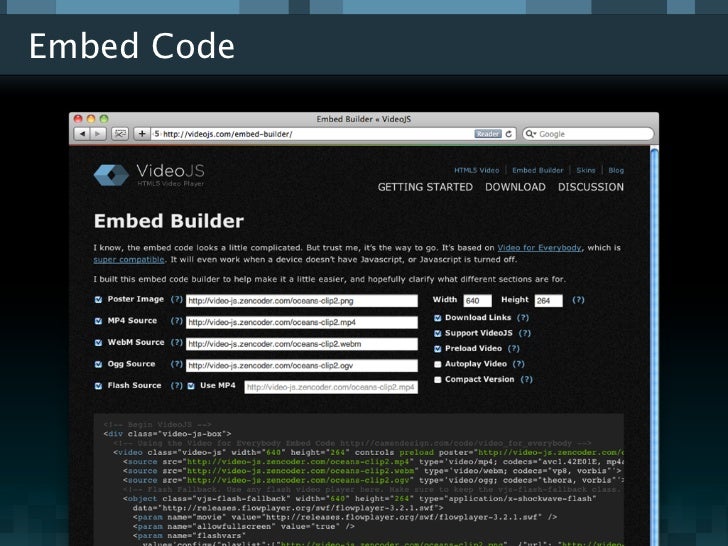
Task: Click the Google search magnifier icon
Action: [x=530, y=134]
